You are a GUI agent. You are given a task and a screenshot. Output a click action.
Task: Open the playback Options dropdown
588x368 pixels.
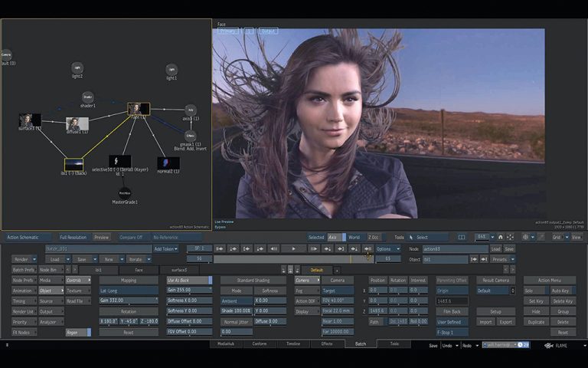[387, 249]
